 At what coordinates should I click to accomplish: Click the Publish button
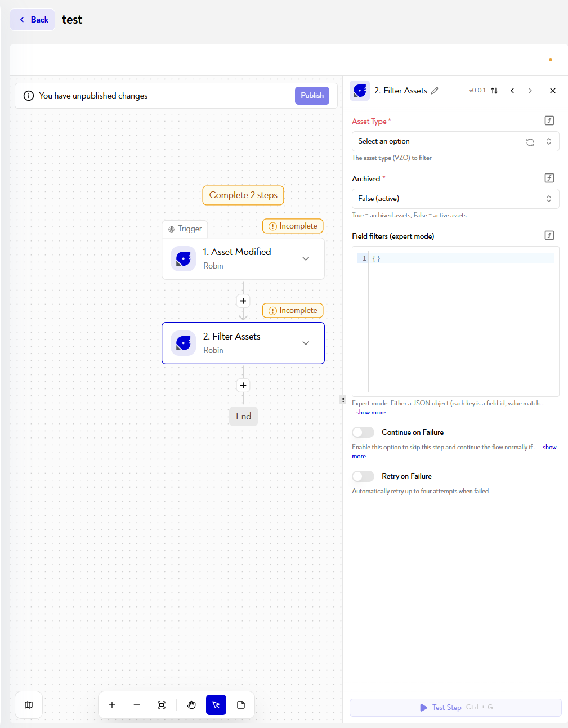click(312, 96)
